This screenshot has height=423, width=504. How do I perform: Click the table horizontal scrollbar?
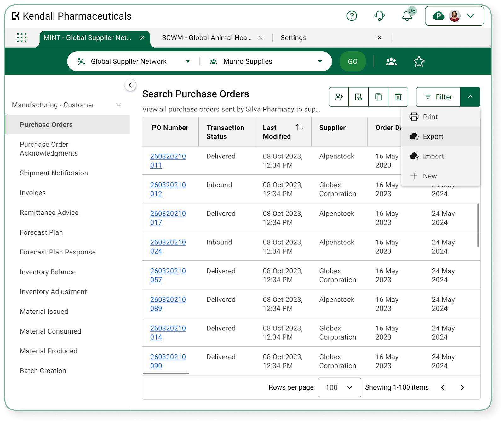[x=166, y=374]
